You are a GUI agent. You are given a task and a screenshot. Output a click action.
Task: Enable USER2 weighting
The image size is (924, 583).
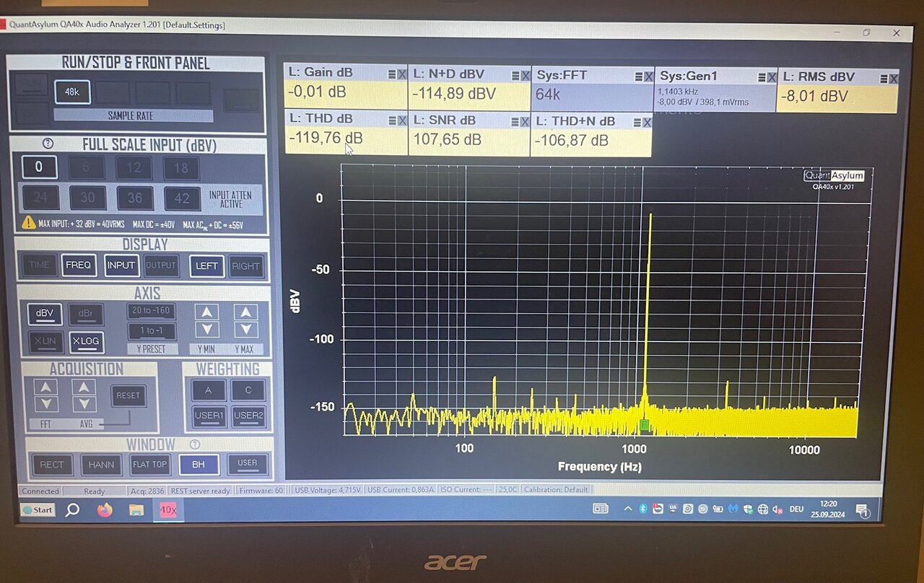(248, 416)
